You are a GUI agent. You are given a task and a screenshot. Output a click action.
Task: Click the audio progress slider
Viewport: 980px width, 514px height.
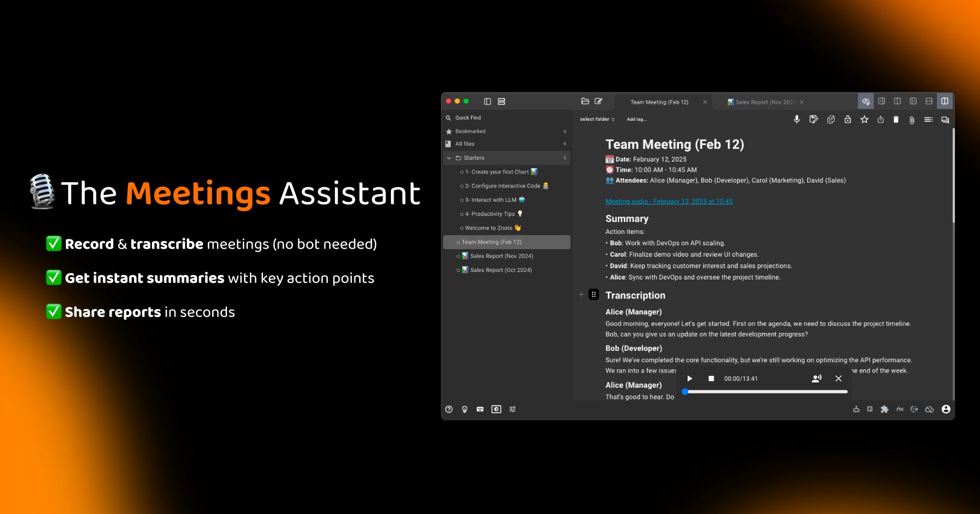coord(765,392)
